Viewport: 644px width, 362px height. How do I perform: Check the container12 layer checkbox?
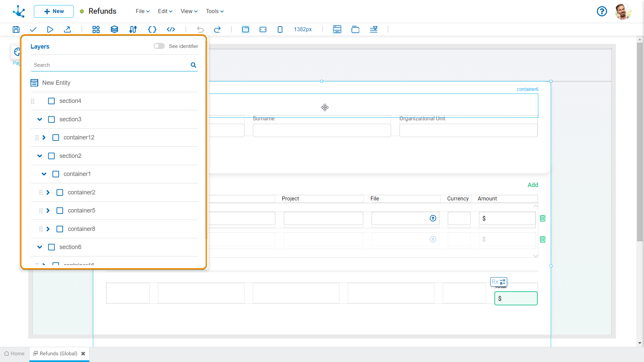[56, 138]
